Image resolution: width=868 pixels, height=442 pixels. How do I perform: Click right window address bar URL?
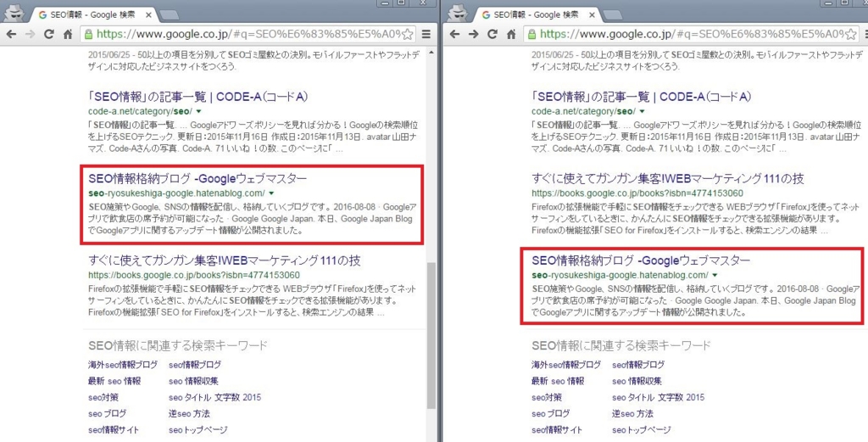point(692,34)
